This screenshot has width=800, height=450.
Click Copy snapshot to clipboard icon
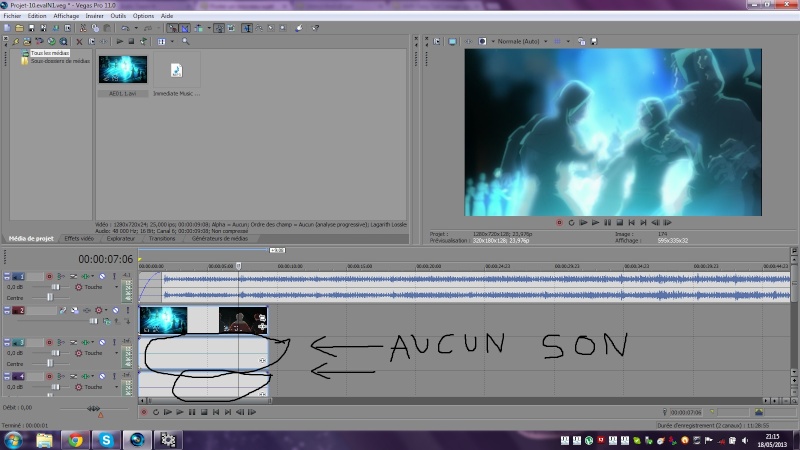click(582, 41)
